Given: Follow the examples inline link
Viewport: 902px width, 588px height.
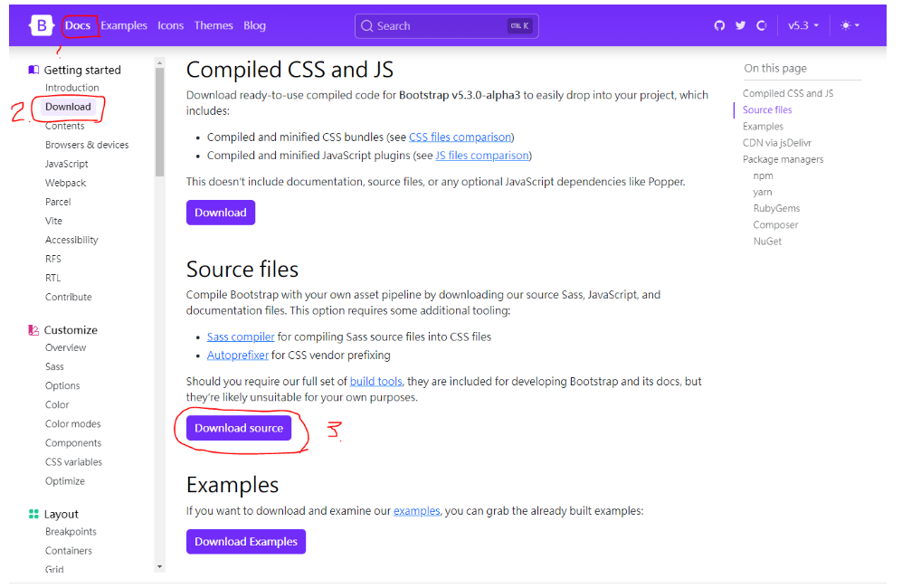Looking at the screenshot, I should coord(416,510).
